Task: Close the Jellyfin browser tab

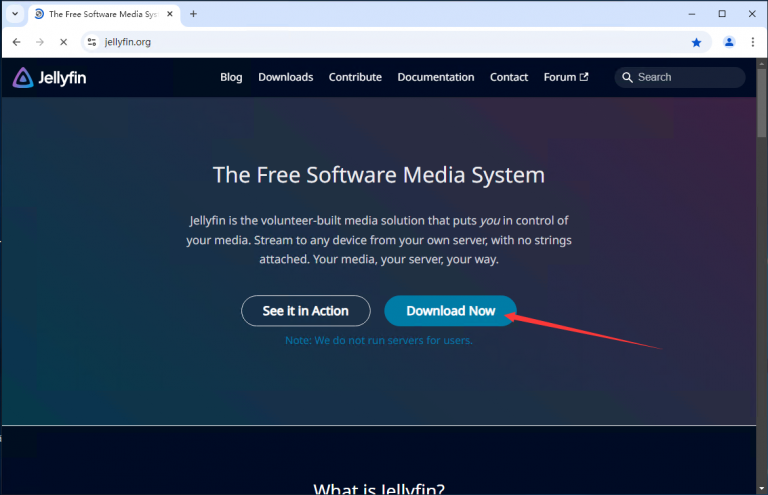Action: click(x=168, y=14)
